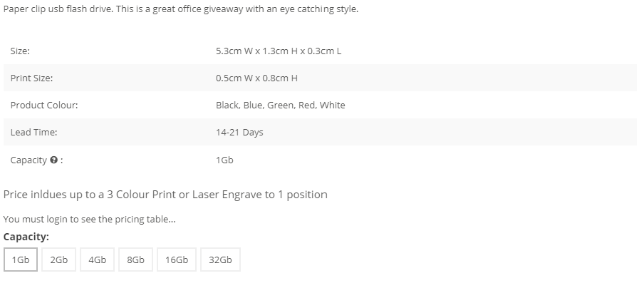
Task: Select the 32Gb capacity option
Action: coord(220,260)
